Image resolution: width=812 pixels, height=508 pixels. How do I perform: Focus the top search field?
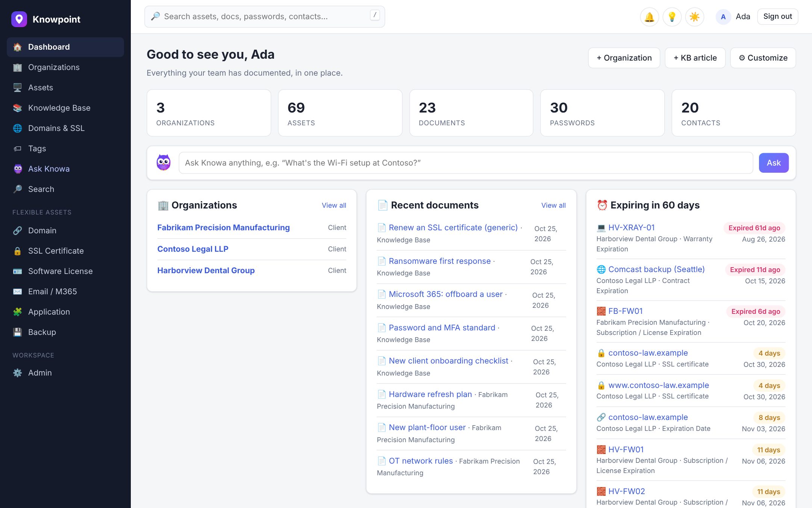tap(265, 17)
